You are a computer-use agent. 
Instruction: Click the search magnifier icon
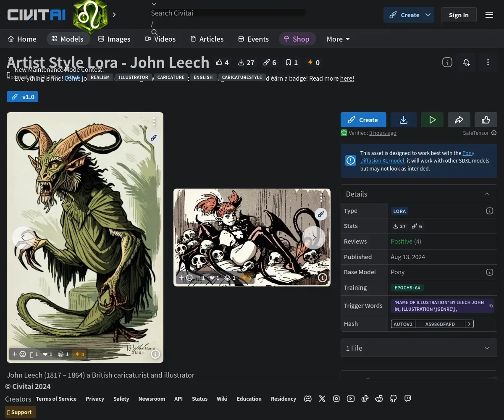(155, 32)
